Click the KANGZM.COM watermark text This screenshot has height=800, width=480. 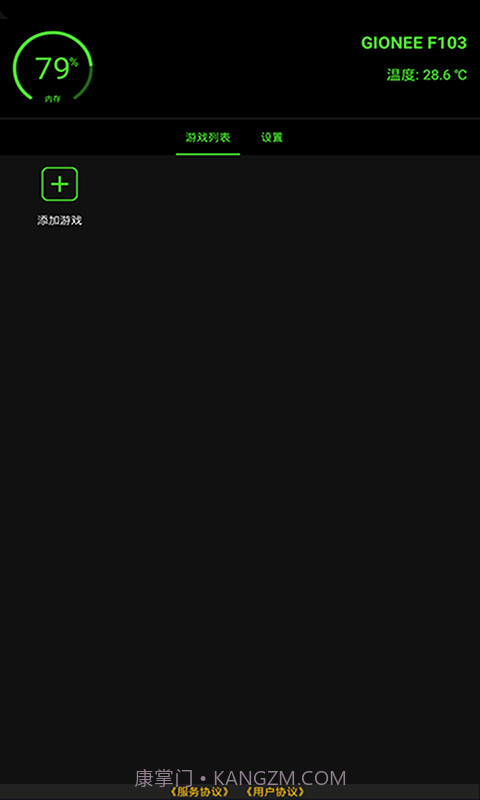(x=280, y=778)
